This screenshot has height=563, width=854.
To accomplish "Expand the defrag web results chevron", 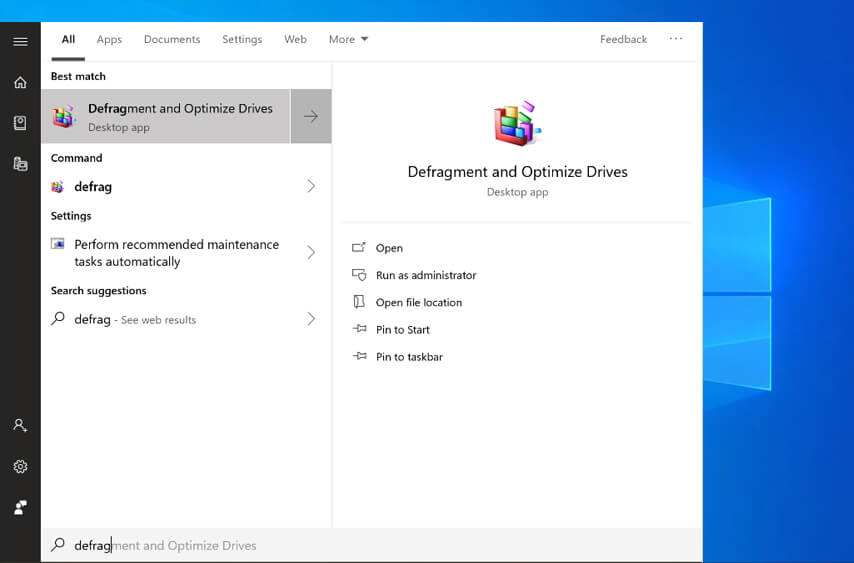I will click(x=311, y=319).
